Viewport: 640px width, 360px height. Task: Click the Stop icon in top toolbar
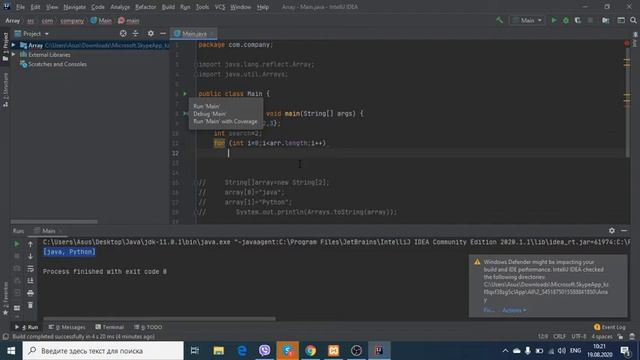(590, 20)
